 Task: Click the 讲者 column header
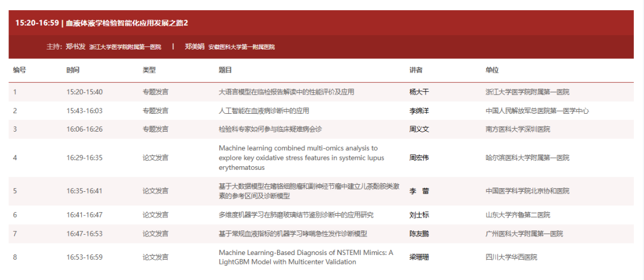point(416,70)
